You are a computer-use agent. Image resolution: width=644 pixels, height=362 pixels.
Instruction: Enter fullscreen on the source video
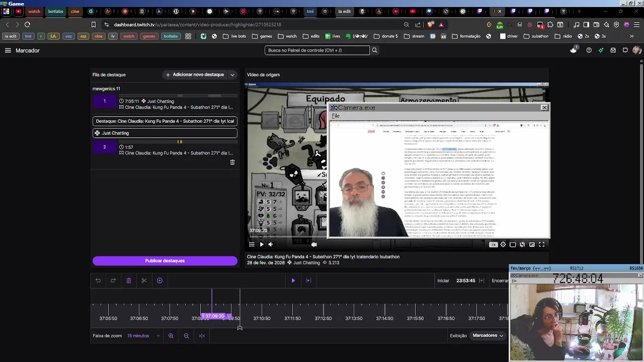click(x=542, y=244)
